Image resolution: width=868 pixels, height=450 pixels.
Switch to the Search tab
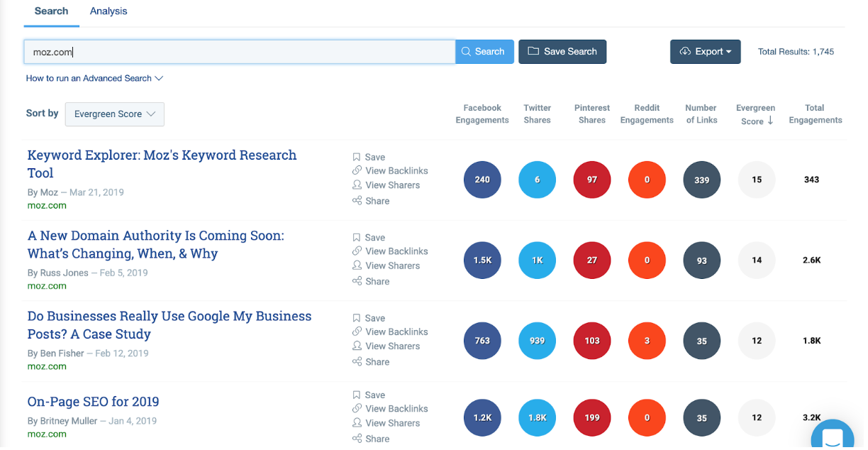(x=51, y=11)
